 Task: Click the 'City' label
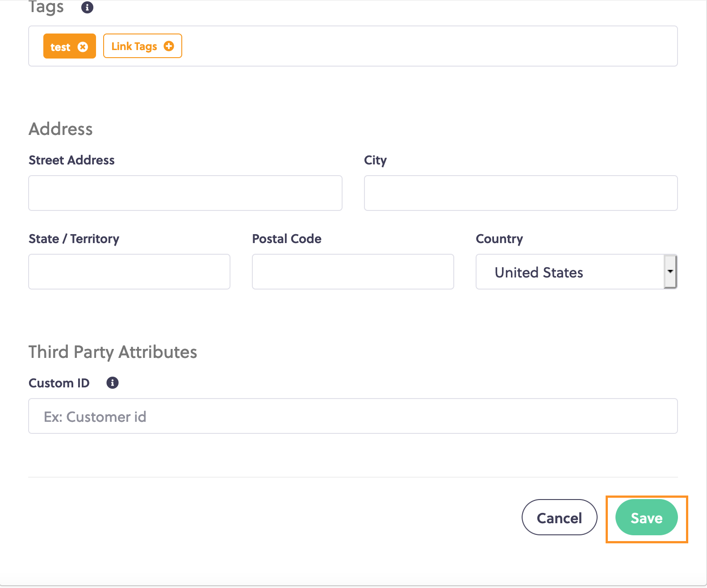(375, 160)
